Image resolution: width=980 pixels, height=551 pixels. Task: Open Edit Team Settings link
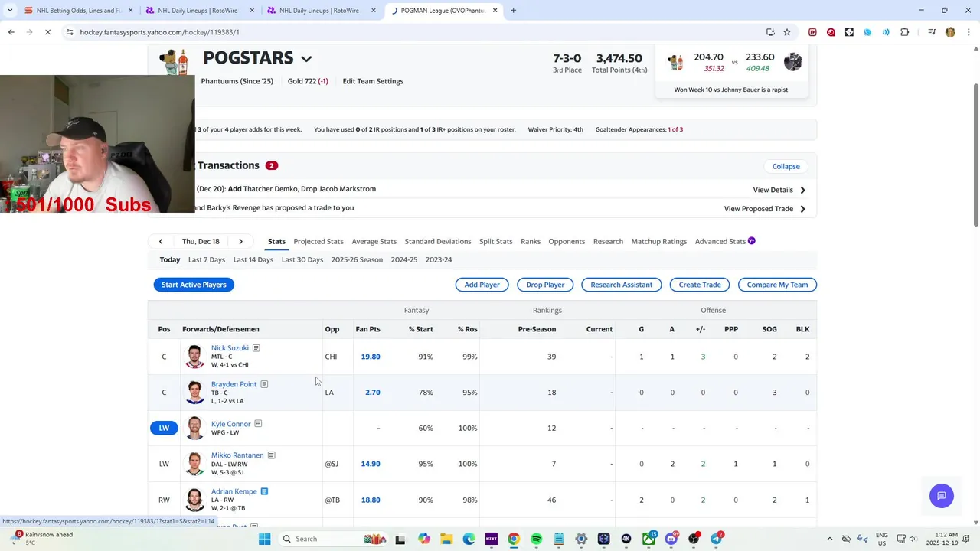[373, 81]
